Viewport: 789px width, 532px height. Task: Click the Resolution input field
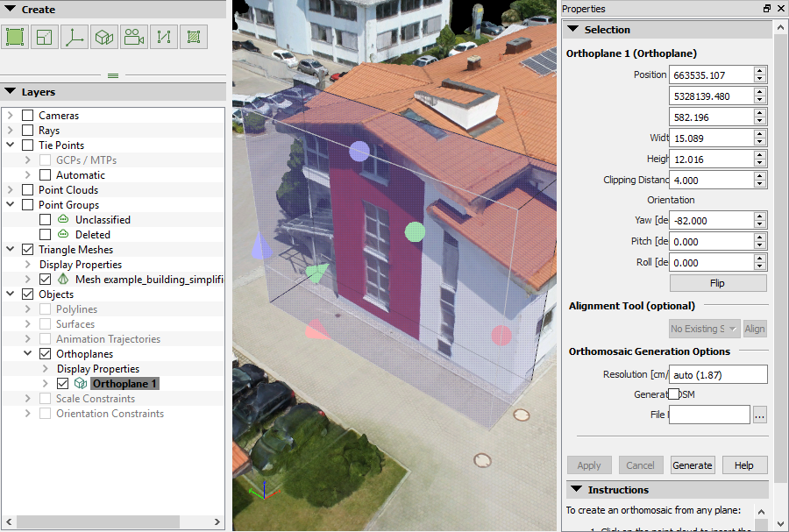click(718, 374)
